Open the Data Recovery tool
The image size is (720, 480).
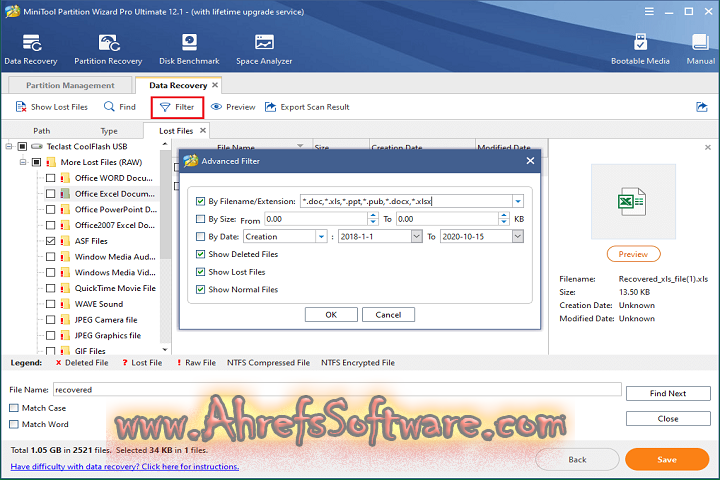(31, 49)
